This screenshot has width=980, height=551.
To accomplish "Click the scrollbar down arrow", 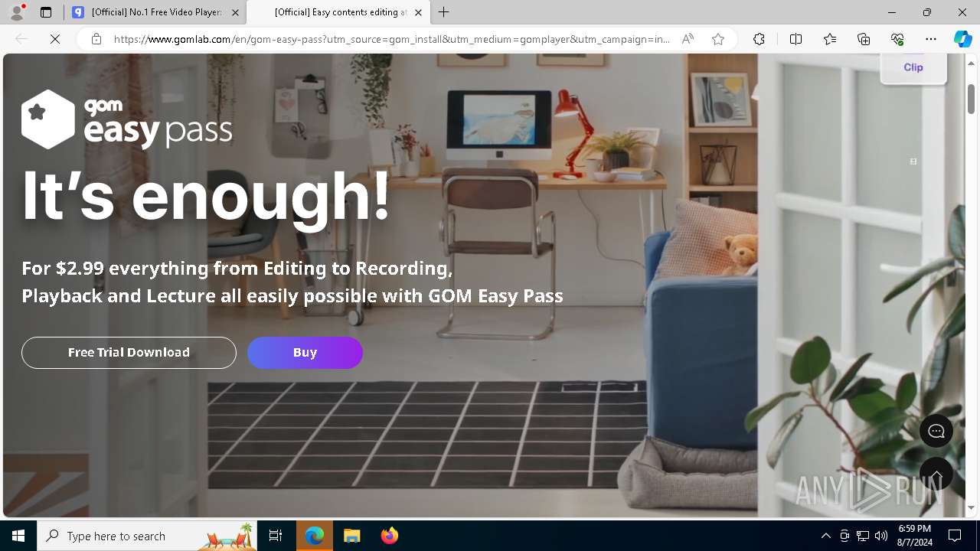I will (x=971, y=508).
